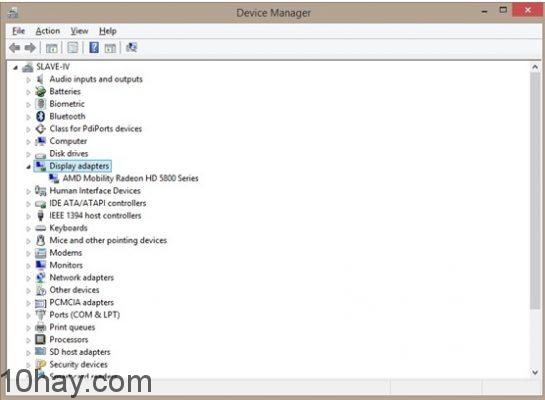The width and height of the screenshot is (545, 400).
Task: Click the Back arrow toolbar icon
Action: coord(15,48)
